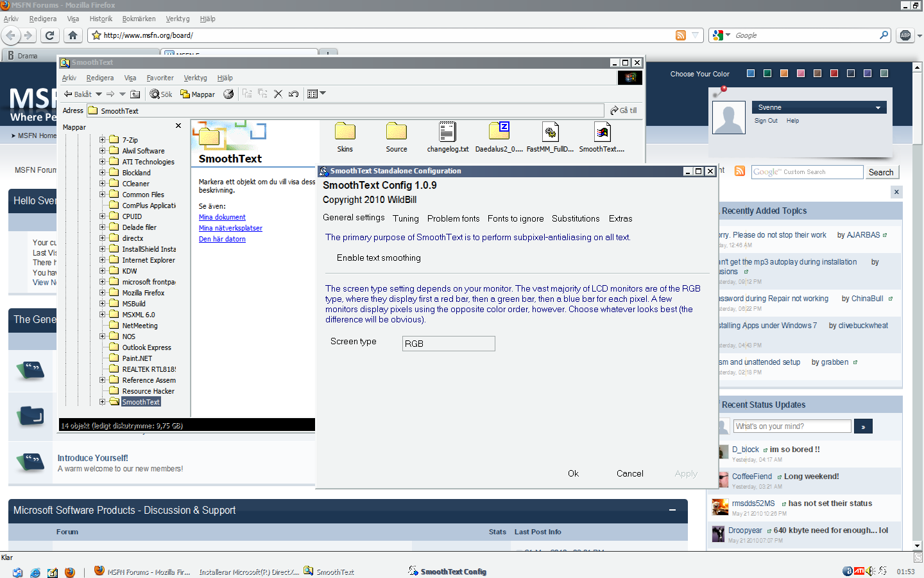Open the Historik menu in Firefox
Screen dimensions: 924x578
(101, 19)
